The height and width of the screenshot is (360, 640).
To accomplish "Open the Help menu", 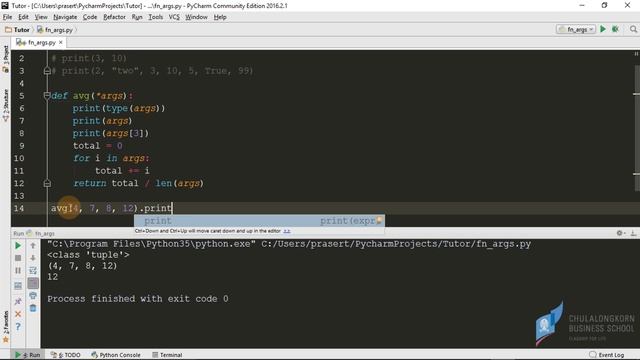I will click(x=220, y=17).
